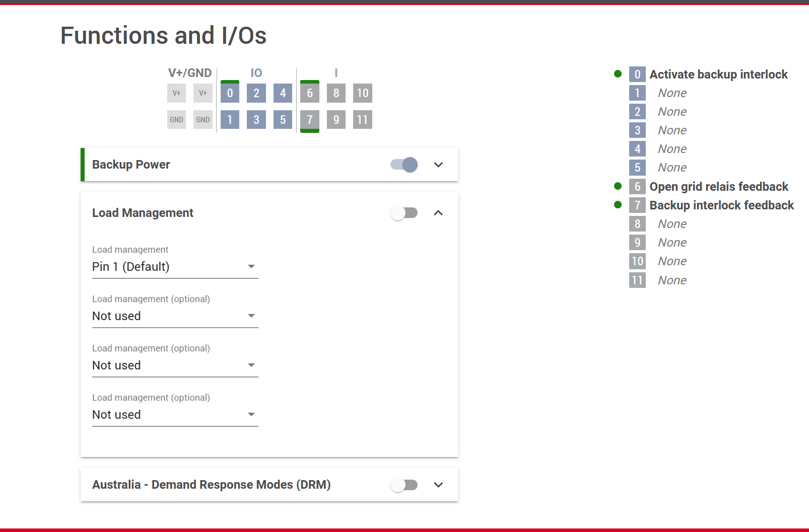This screenshot has width=809, height=532.
Task: Disable the Backup Power toggle
Action: click(x=404, y=165)
